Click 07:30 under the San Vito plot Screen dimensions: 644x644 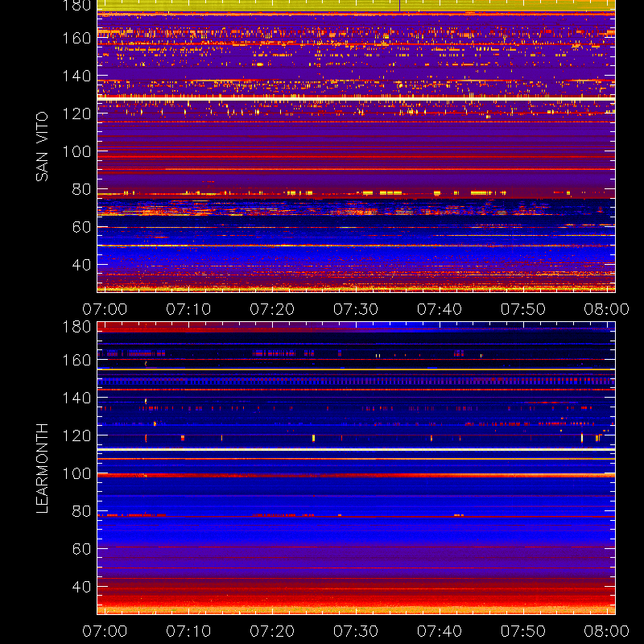[356, 309]
